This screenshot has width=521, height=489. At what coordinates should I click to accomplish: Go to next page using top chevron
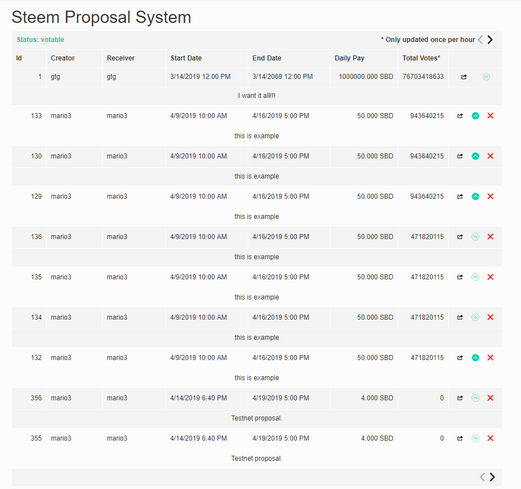click(490, 40)
